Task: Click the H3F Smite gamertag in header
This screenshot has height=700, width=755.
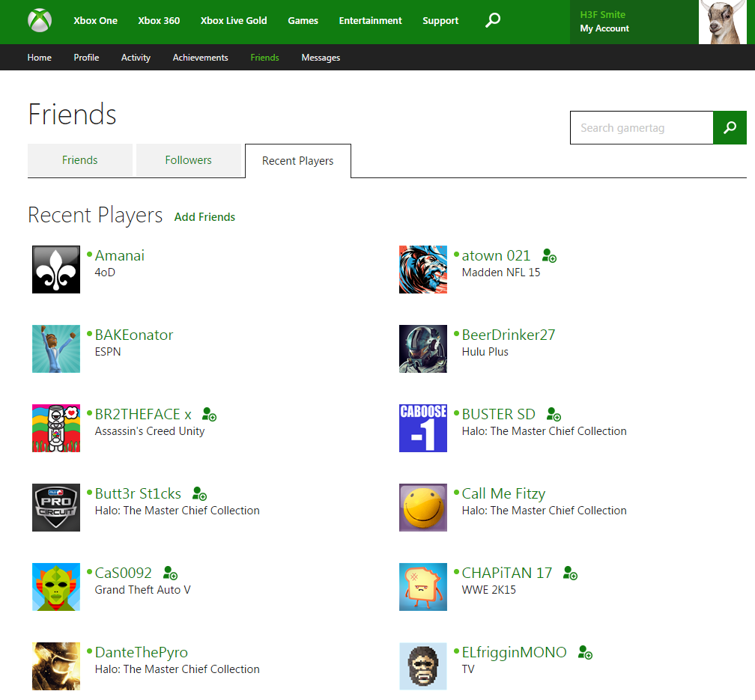Action: click(x=603, y=14)
